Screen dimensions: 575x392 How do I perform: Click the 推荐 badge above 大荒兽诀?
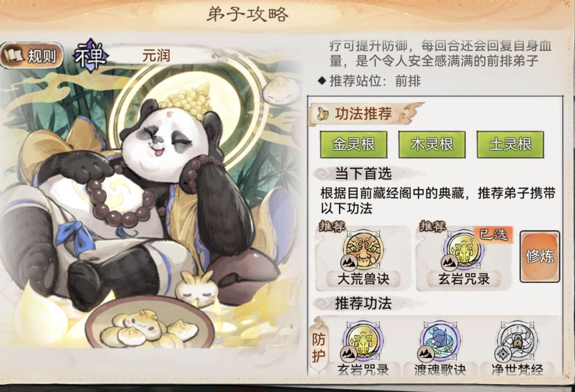pyautogui.click(x=332, y=226)
